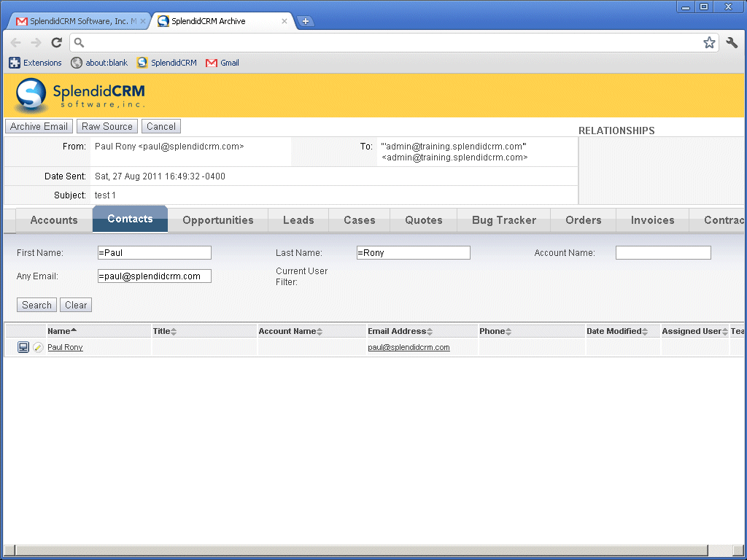This screenshot has height=560, width=747.
Task: Sort by Account Name column arrows
Action: (320, 332)
